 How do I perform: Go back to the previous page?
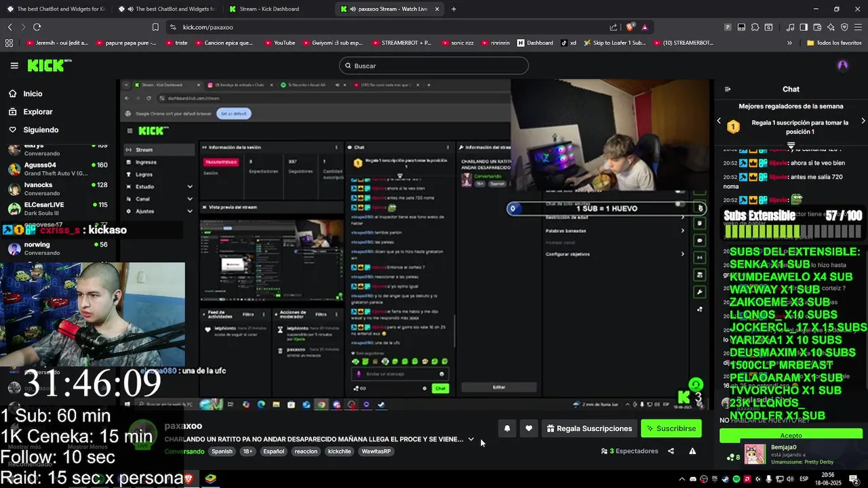pyautogui.click(x=9, y=27)
